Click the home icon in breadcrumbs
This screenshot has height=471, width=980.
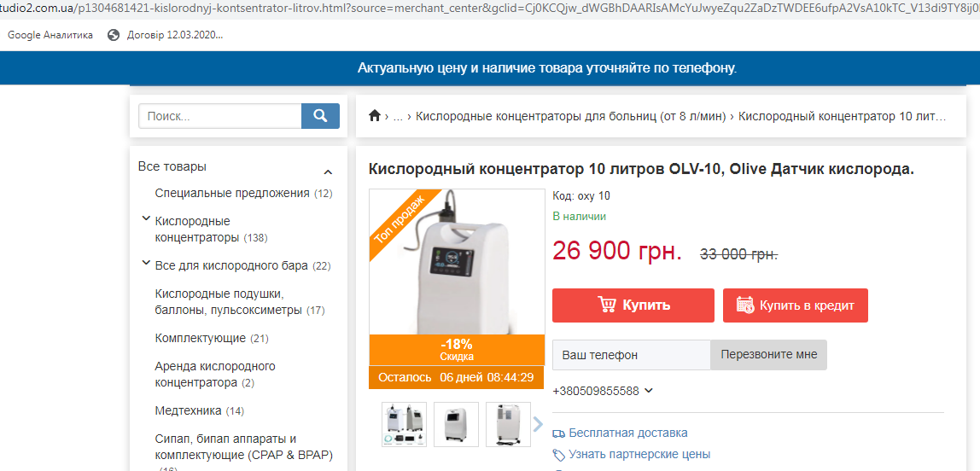[x=375, y=116]
